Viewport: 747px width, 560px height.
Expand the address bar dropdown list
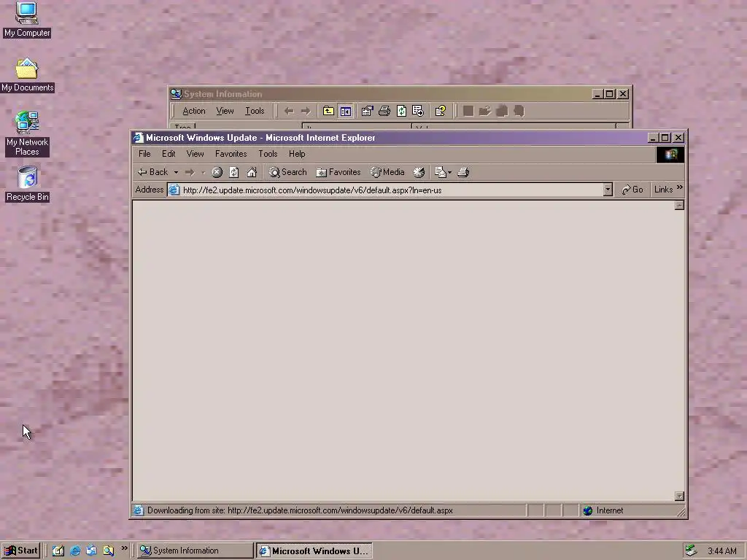coord(608,190)
